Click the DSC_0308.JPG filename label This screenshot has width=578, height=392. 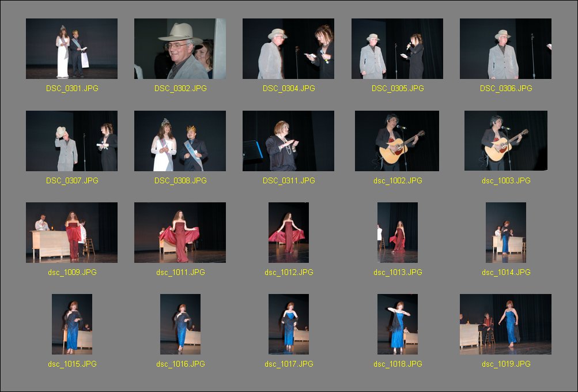pyautogui.click(x=180, y=180)
